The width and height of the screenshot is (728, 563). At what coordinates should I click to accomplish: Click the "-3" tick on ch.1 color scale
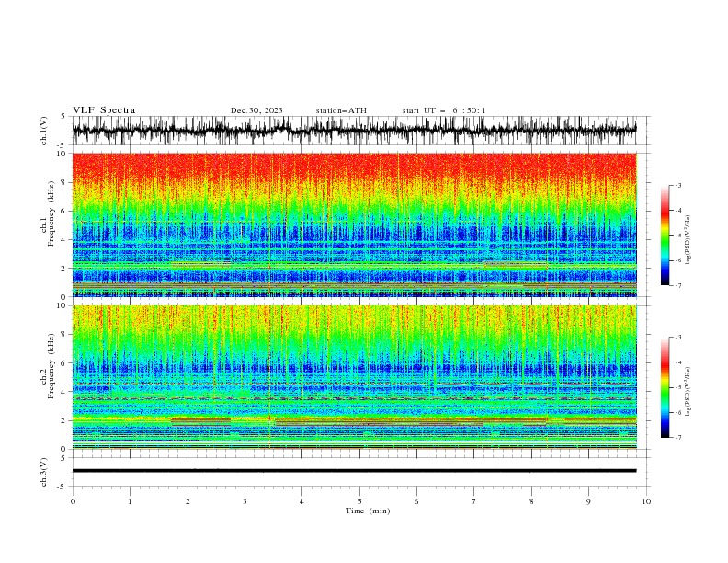(678, 185)
